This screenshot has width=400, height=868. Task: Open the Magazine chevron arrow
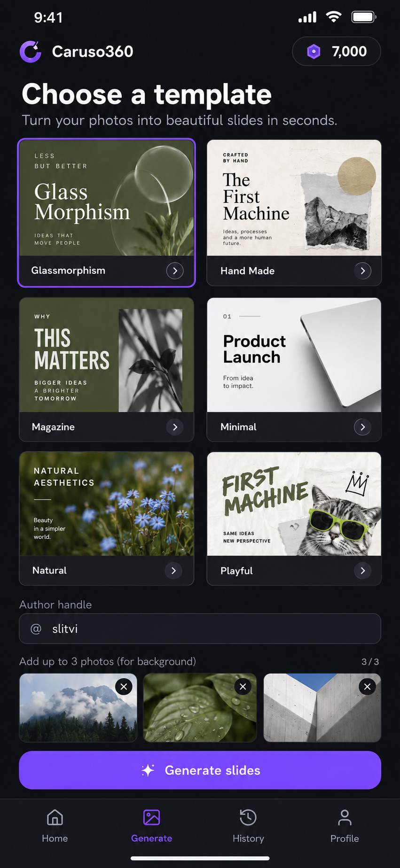coord(175,427)
